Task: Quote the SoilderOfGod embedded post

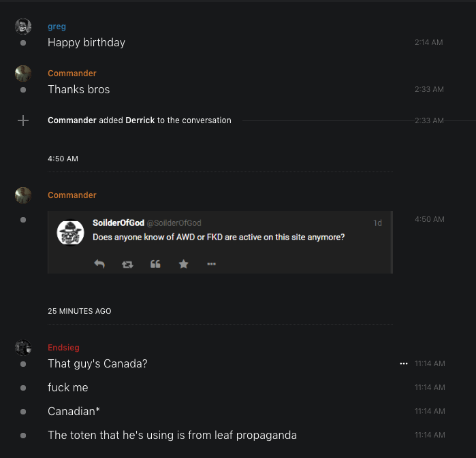Action: click(155, 264)
